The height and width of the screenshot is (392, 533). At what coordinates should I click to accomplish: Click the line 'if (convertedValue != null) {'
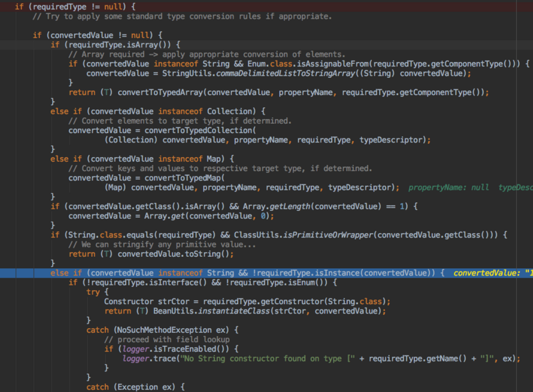97,35
